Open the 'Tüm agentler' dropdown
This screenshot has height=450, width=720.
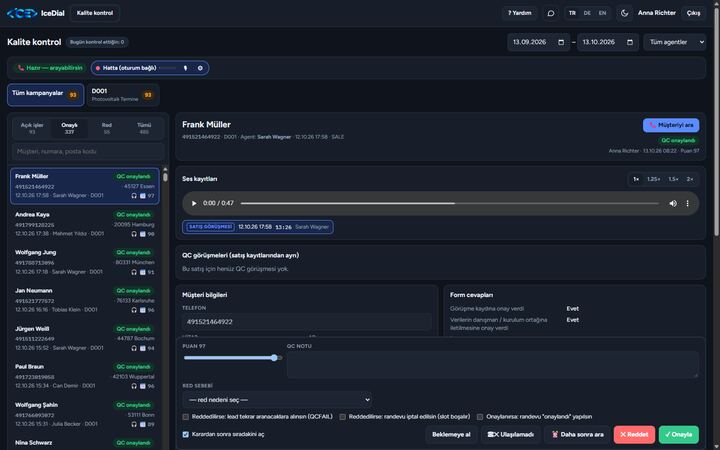click(x=675, y=42)
